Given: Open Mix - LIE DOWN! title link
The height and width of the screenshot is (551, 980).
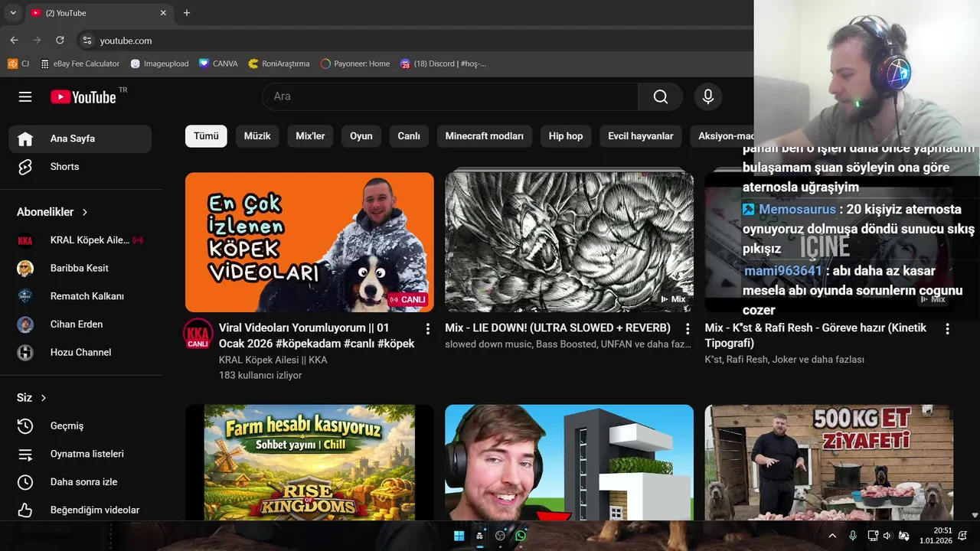Looking at the screenshot, I should tap(557, 328).
